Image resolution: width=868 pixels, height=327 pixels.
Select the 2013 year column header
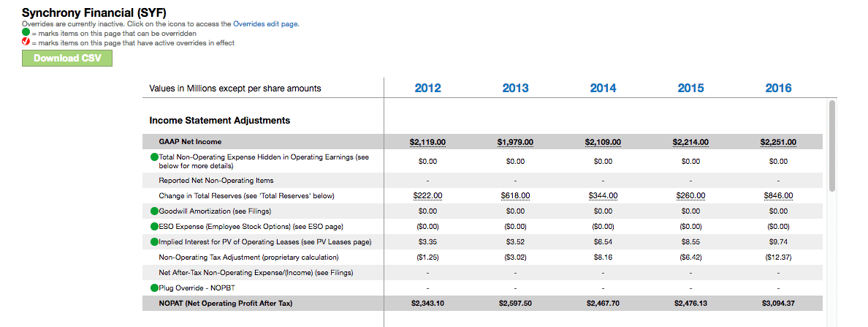515,88
